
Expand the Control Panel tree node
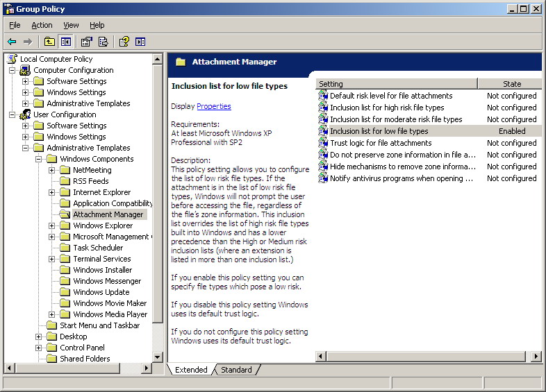(39, 348)
